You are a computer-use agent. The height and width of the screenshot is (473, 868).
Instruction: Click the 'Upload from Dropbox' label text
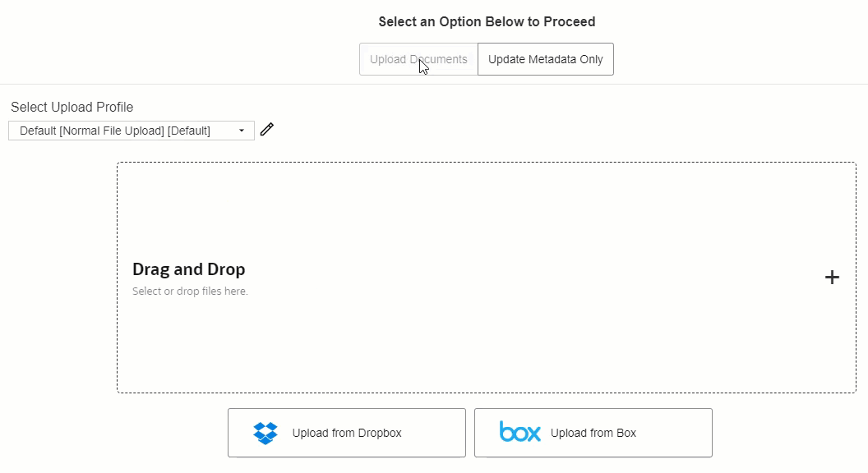(347, 433)
